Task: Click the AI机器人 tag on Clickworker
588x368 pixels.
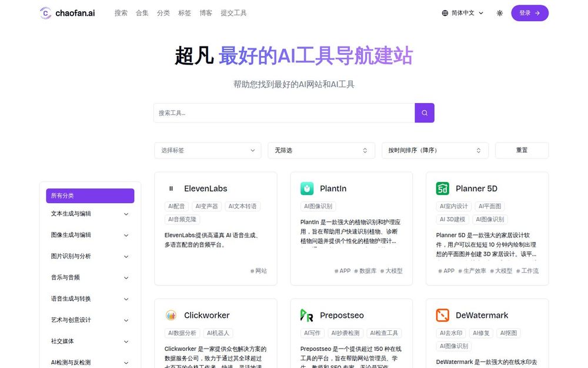Action: [x=218, y=333]
